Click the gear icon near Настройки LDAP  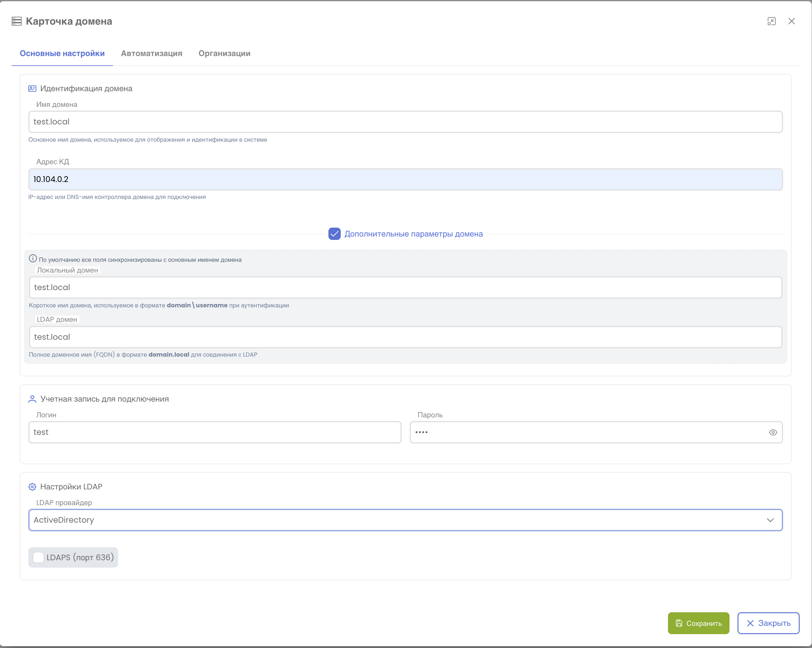tap(32, 487)
